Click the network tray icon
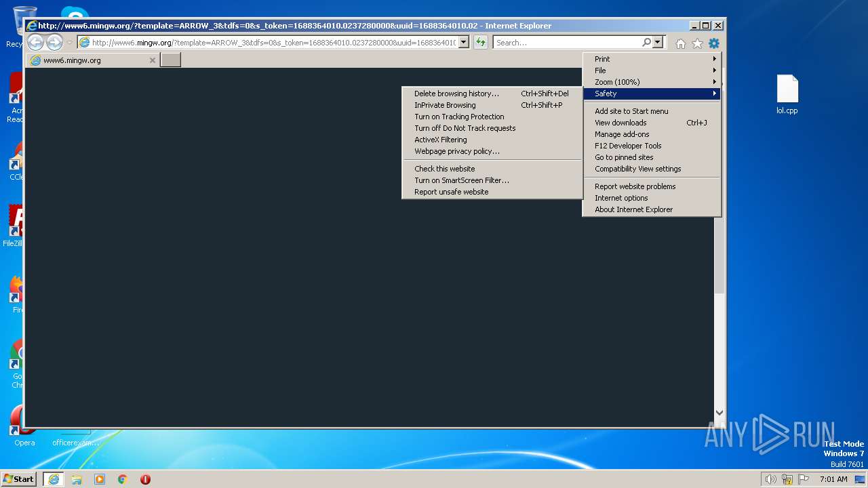This screenshot has width=868, height=488. click(787, 479)
